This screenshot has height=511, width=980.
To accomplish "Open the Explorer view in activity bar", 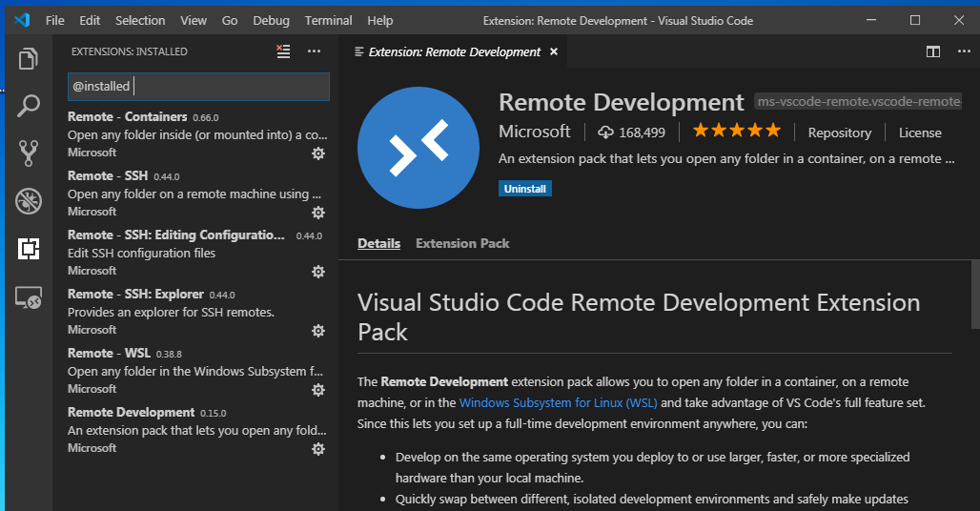I will pyautogui.click(x=29, y=59).
